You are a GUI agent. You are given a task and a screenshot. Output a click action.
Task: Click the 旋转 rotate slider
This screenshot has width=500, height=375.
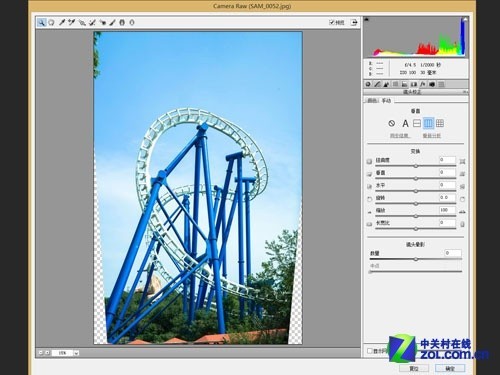(416, 203)
